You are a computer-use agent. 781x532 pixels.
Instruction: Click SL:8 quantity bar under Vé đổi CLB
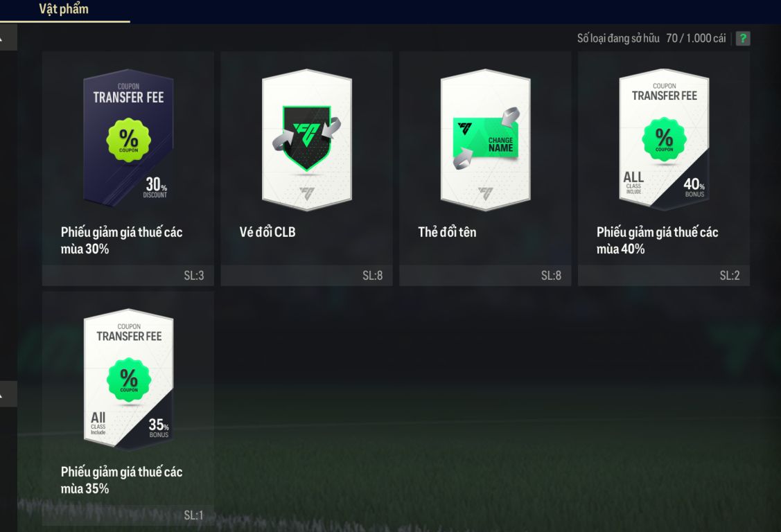coord(306,275)
